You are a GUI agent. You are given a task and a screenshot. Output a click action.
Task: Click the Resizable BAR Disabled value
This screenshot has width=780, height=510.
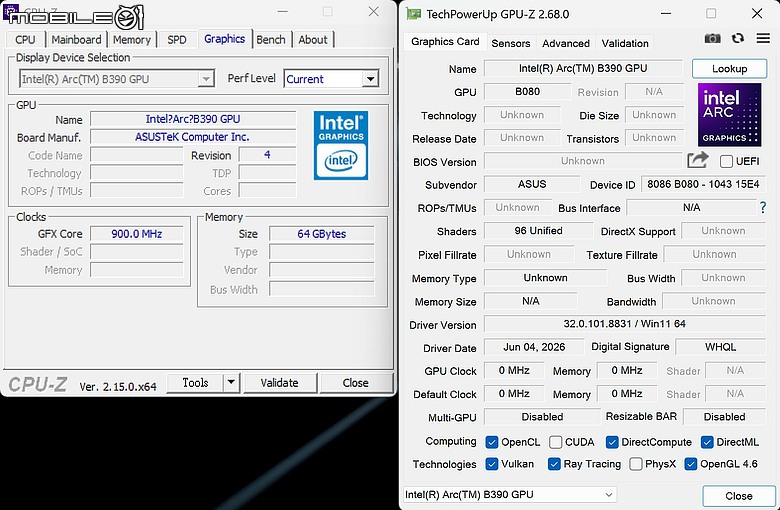724,417
